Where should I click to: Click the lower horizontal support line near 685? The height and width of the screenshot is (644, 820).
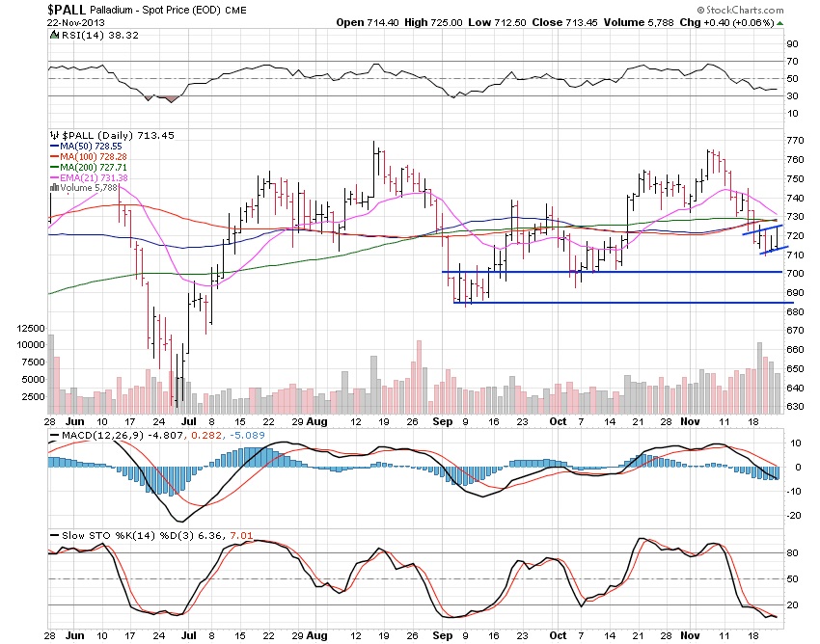(x=623, y=303)
